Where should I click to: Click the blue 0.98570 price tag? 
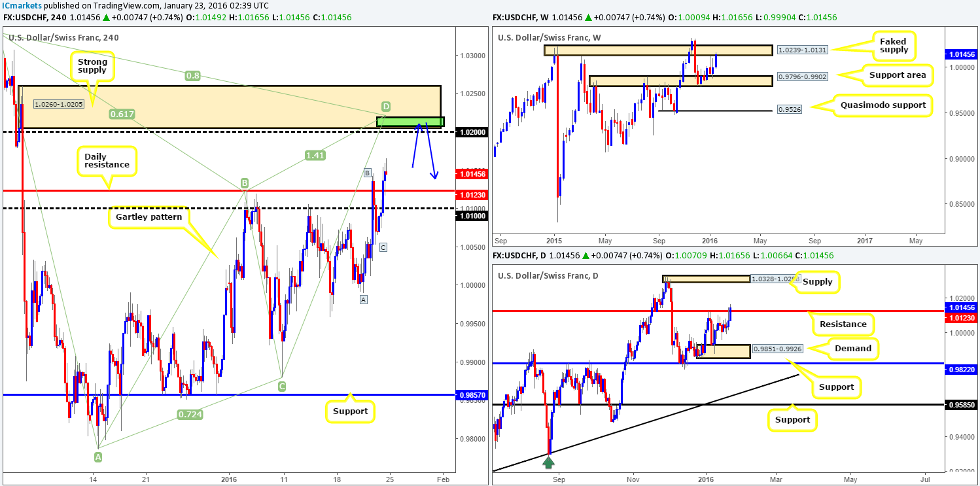(x=470, y=394)
